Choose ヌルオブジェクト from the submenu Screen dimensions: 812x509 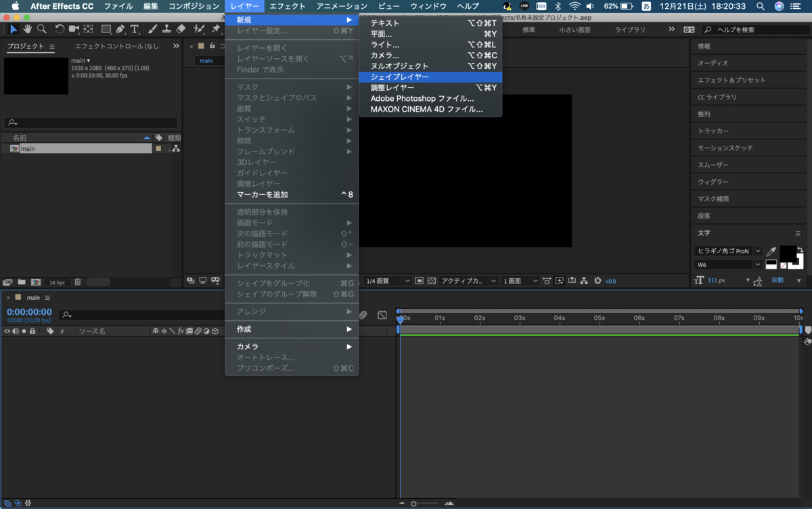[x=430, y=66]
